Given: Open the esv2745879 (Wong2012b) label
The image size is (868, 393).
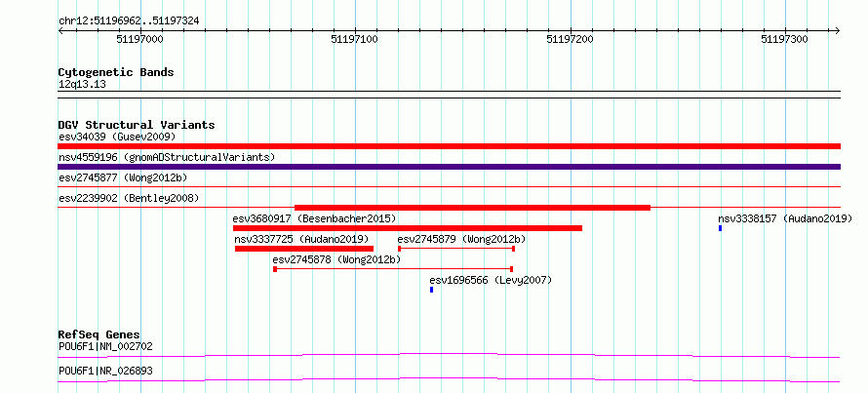Looking at the screenshot, I should coord(461,239).
